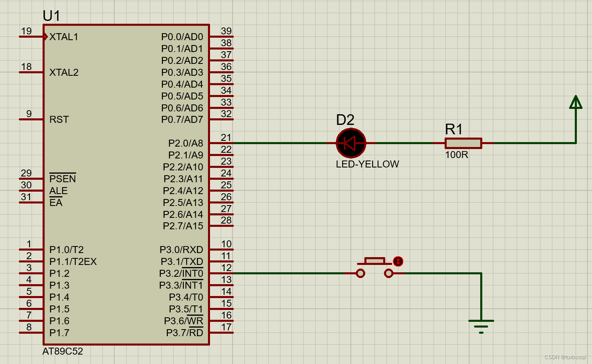
Task: Click the RST pin label
Action: click(x=59, y=120)
